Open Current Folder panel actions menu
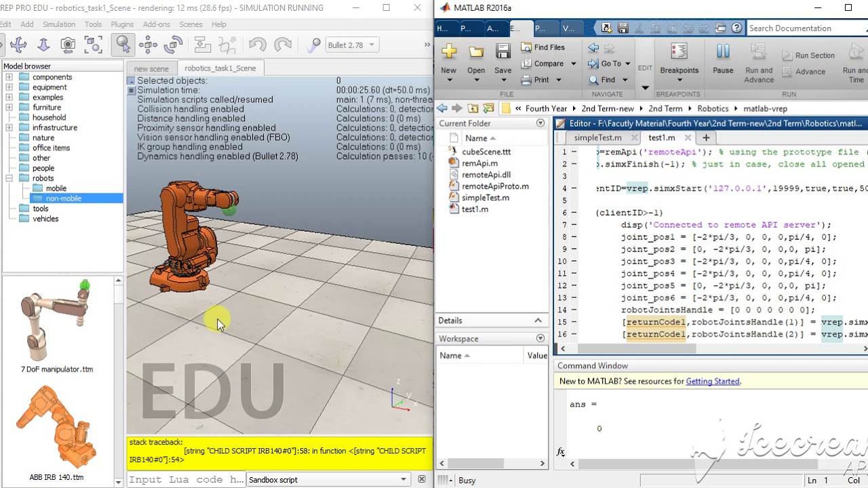The width and height of the screenshot is (868, 488). (540, 123)
